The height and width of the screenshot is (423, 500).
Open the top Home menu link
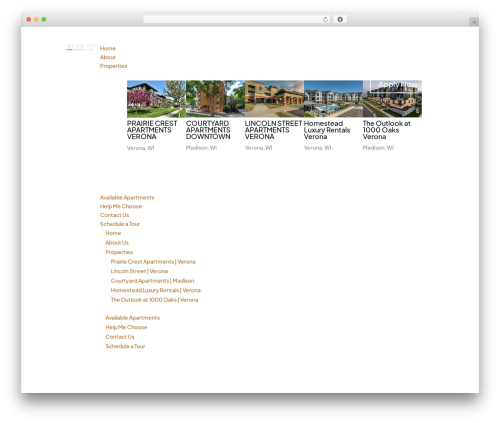coord(108,48)
